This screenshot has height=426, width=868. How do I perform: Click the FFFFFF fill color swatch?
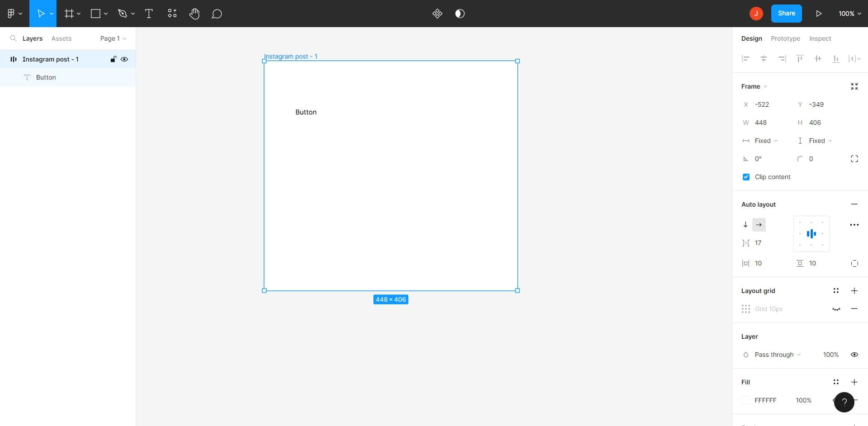click(x=746, y=400)
